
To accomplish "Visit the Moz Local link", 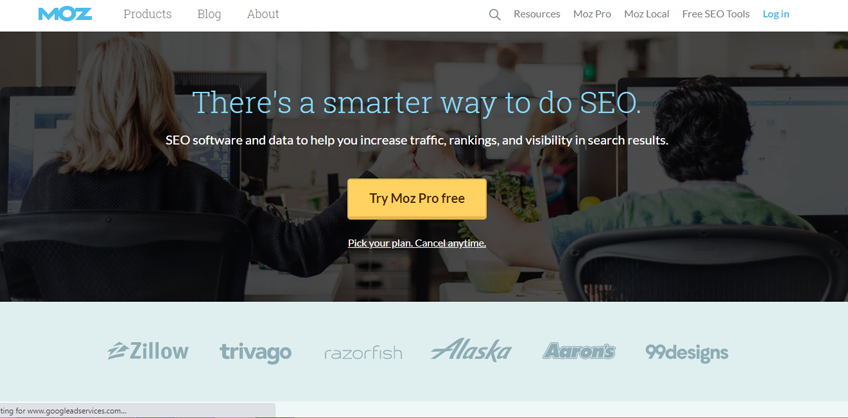I will pos(646,14).
